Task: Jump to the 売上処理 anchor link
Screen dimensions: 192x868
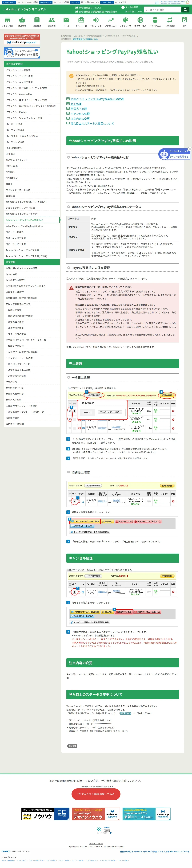Action: tap(76, 104)
